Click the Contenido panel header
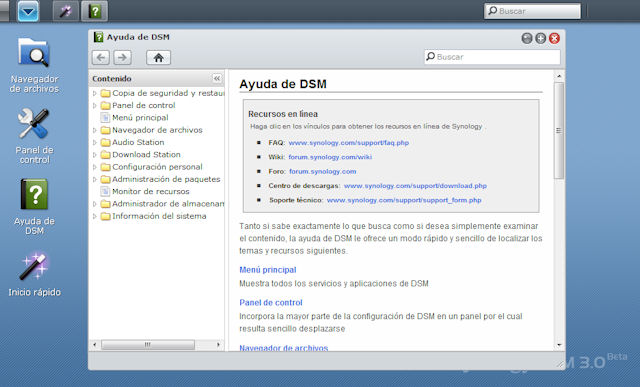Viewport: 640px width, 387px height. tap(156, 78)
